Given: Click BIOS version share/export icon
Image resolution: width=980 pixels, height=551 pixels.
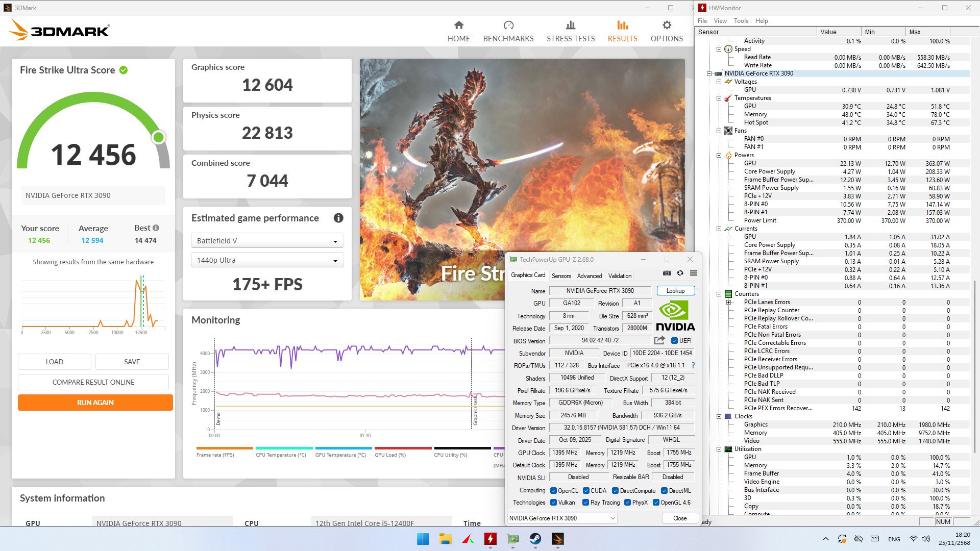Looking at the screenshot, I should (659, 340).
